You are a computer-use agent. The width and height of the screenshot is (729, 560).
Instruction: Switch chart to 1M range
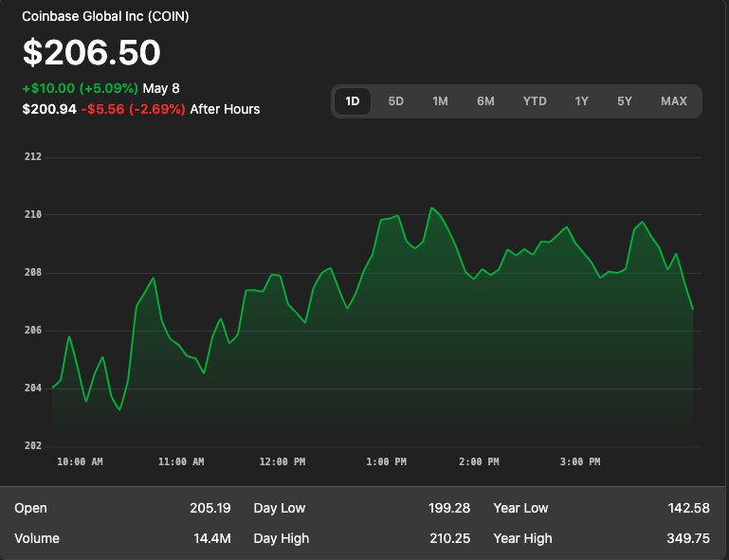pyautogui.click(x=440, y=101)
